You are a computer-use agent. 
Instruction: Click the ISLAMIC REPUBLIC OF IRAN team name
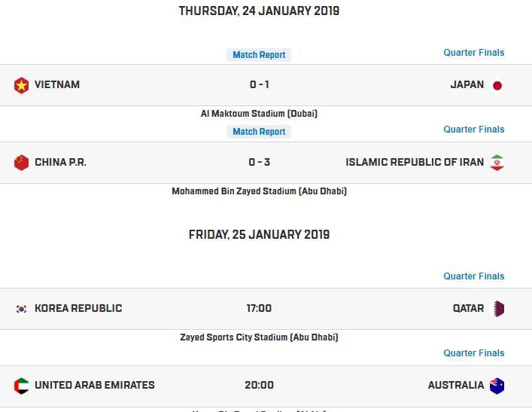pos(415,163)
